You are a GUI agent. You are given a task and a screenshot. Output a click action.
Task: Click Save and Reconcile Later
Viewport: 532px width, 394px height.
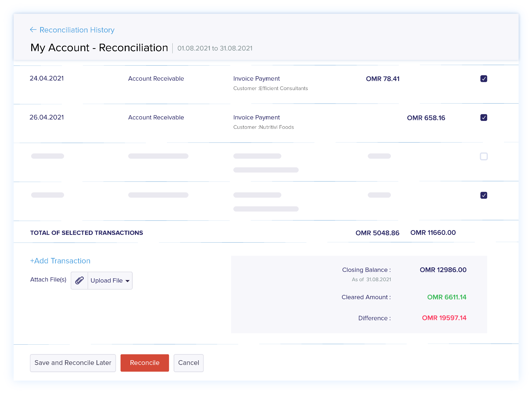click(x=73, y=363)
